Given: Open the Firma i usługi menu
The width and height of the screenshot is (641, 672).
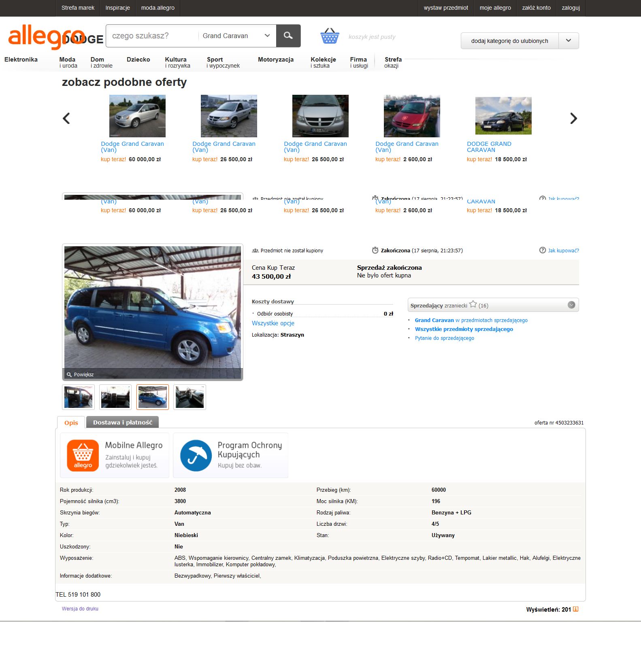Looking at the screenshot, I should pos(359,62).
